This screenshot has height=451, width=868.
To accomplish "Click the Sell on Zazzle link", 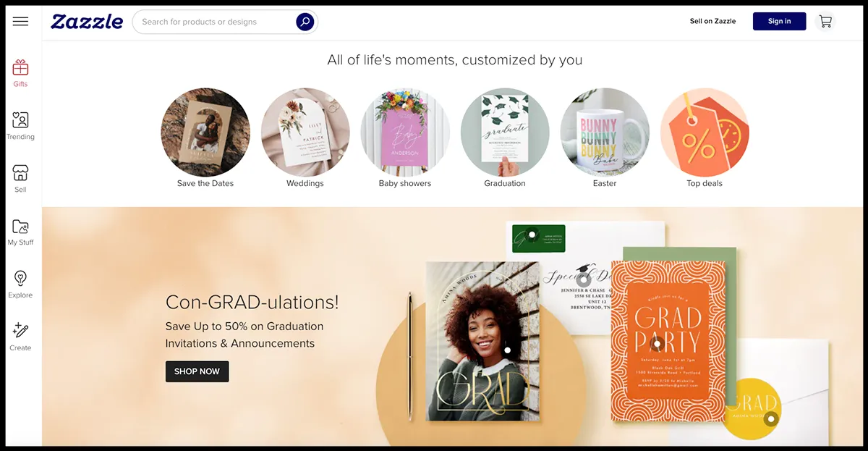I will click(712, 21).
